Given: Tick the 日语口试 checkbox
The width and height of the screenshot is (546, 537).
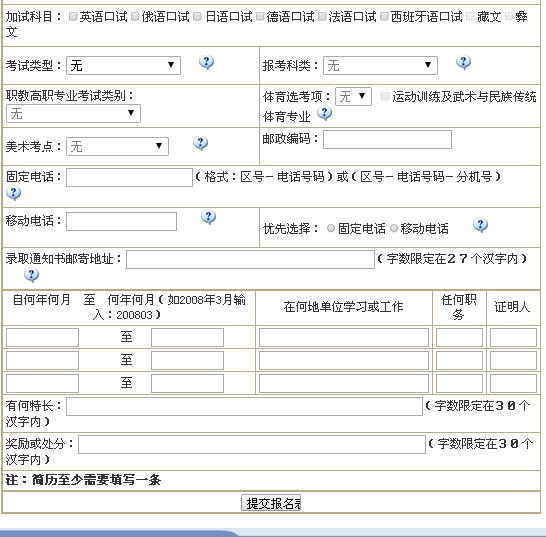Looking at the screenshot, I should coord(197,16).
